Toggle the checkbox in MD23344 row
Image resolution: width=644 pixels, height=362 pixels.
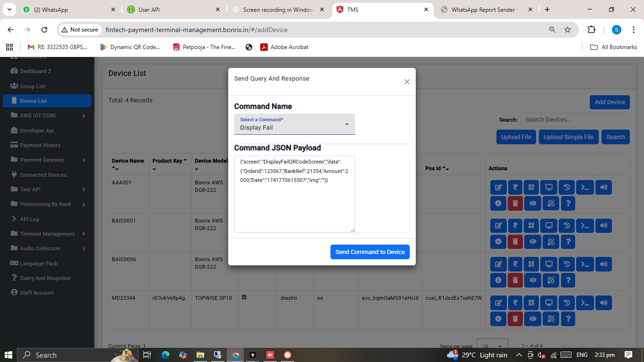244,297
